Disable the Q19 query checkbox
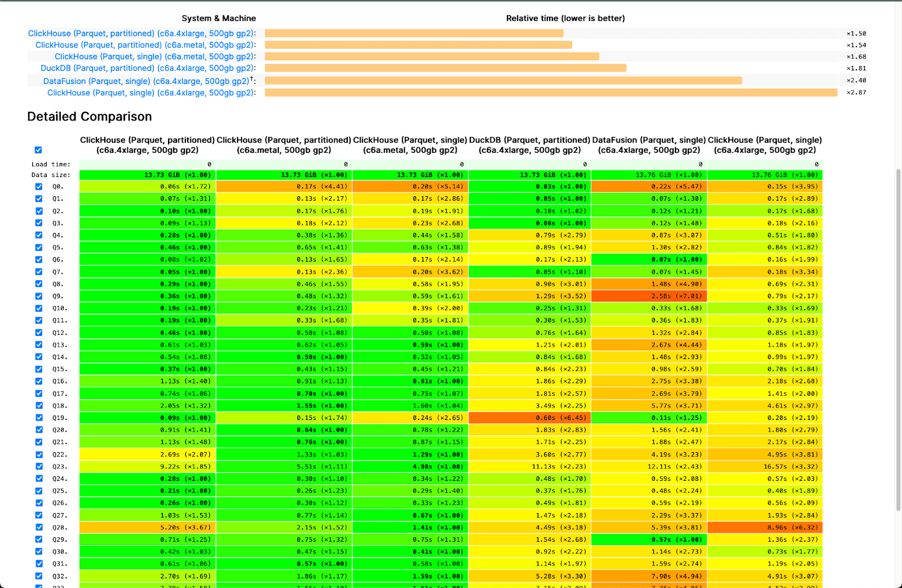 coord(39,418)
